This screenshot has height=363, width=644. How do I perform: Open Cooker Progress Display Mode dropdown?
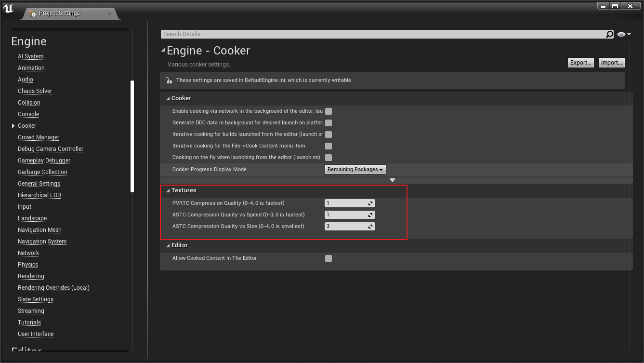pos(355,169)
